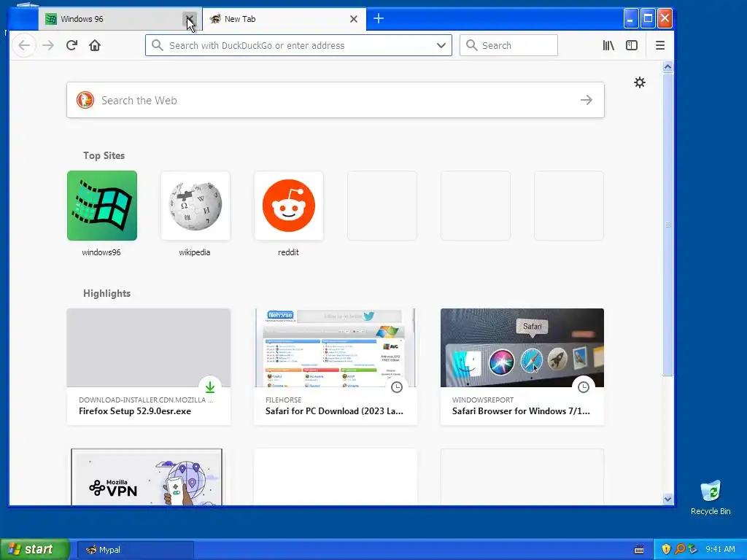747x560 pixels.
Task: Close the New Tab tab
Action: [x=354, y=19]
